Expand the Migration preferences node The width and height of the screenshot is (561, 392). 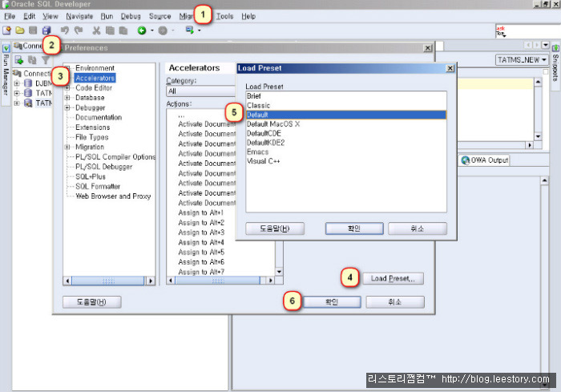click(67, 148)
